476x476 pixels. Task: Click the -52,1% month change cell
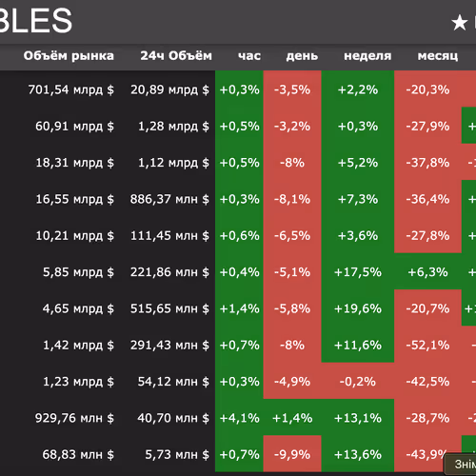427,345
